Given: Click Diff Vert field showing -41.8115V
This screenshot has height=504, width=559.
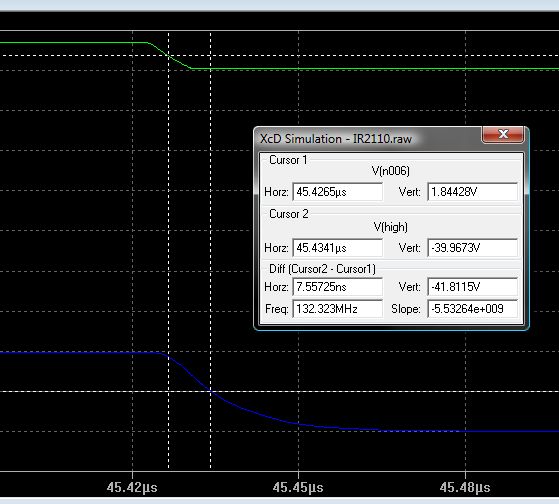Looking at the screenshot, I should tap(472, 287).
